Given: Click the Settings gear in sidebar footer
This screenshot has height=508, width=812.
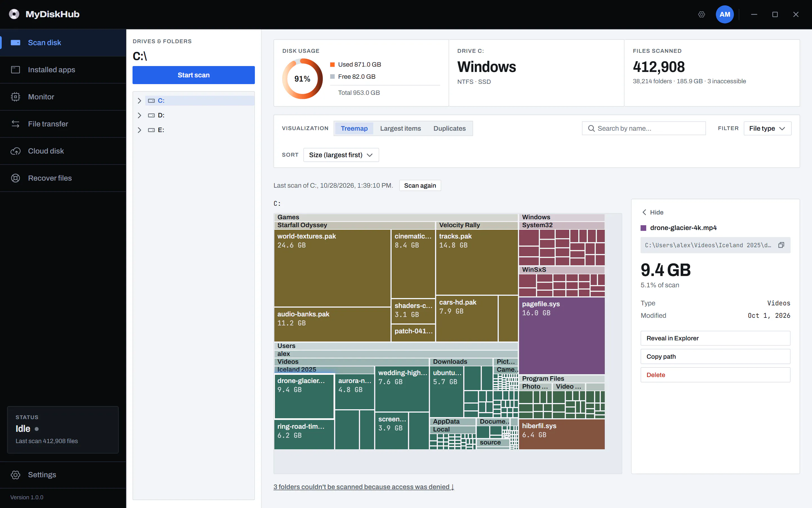Looking at the screenshot, I should tap(16, 475).
